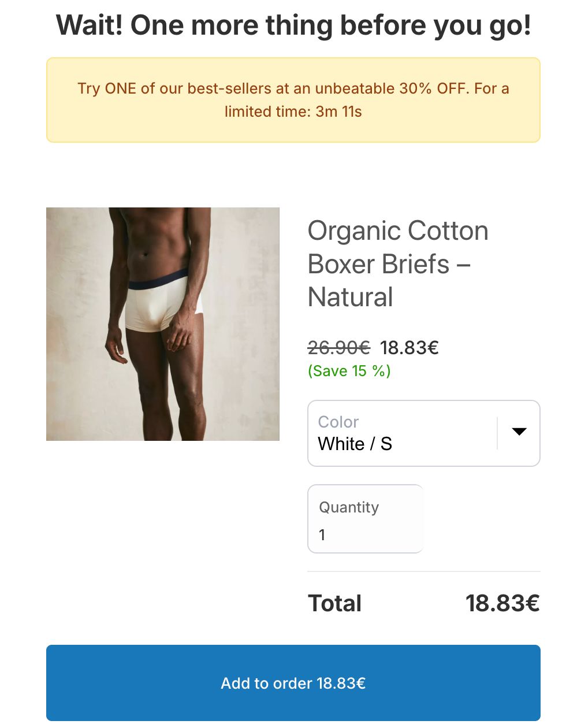
Task: Click the yellow limited-time offer banner
Action: [x=293, y=99]
